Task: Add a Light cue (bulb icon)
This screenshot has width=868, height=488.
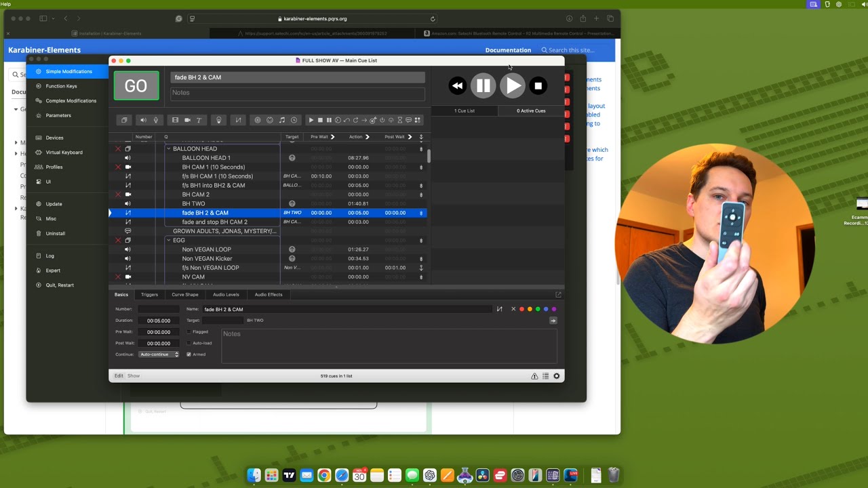Action: click(x=218, y=120)
